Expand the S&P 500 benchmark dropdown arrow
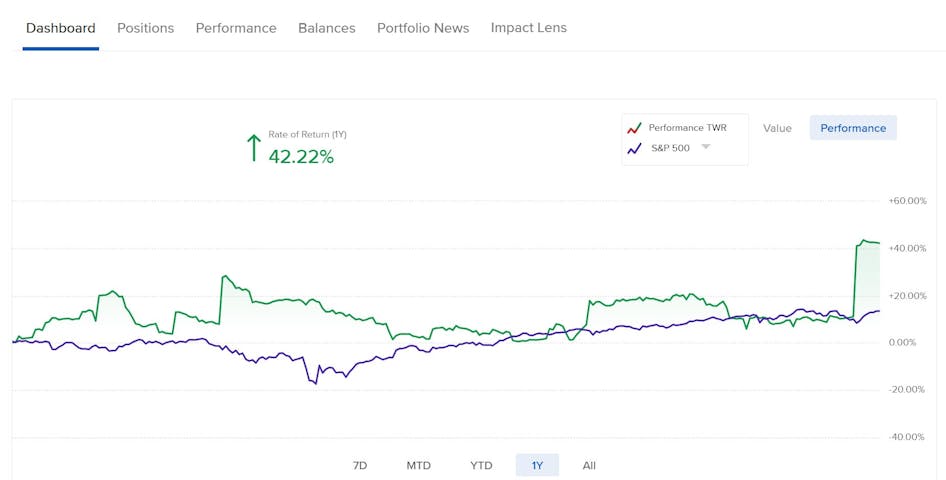 click(x=705, y=147)
